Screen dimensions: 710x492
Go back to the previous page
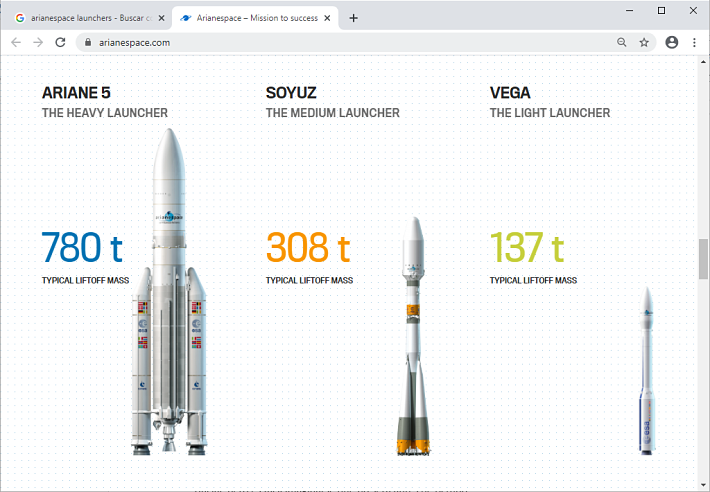coord(16,43)
